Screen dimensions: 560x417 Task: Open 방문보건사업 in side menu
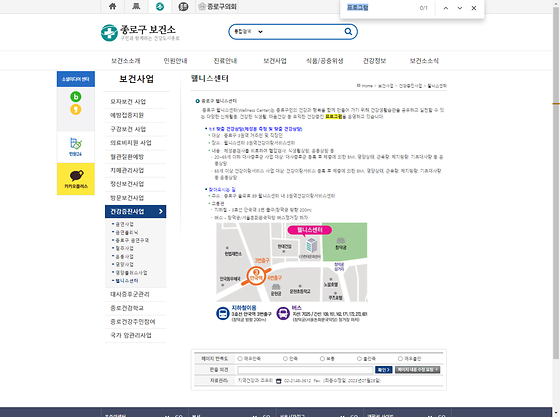(127, 198)
